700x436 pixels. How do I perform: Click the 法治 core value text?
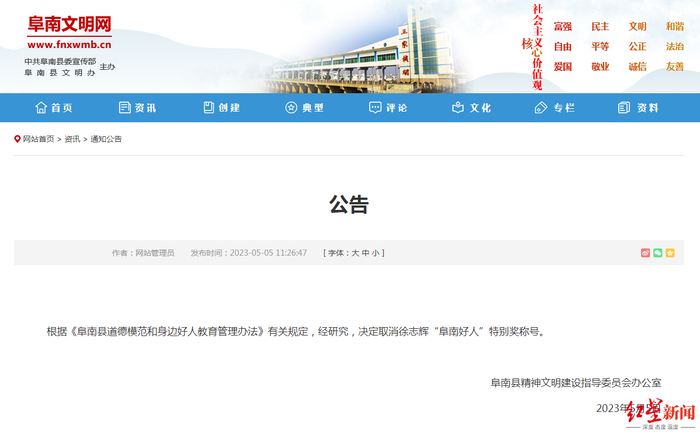(x=675, y=46)
